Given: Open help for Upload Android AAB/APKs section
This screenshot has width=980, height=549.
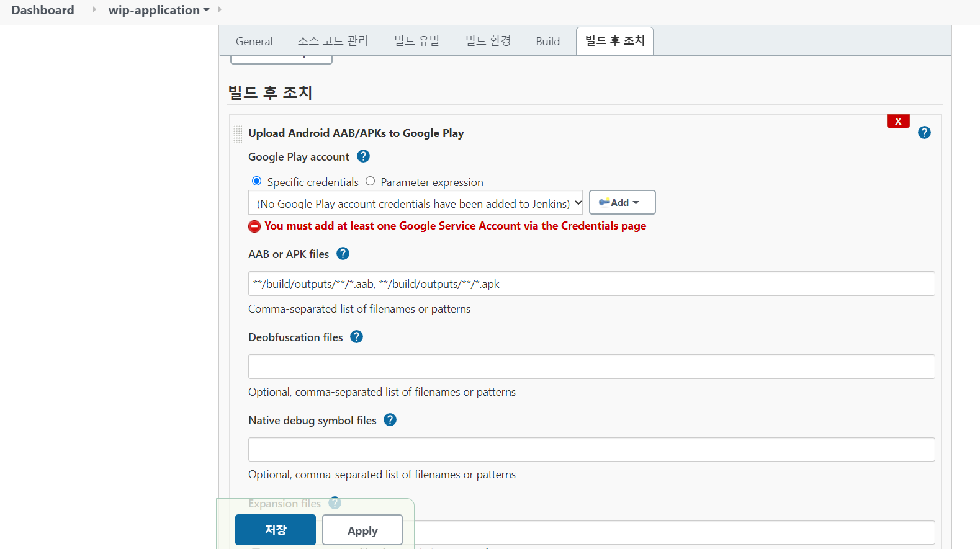Looking at the screenshot, I should (x=924, y=132).
